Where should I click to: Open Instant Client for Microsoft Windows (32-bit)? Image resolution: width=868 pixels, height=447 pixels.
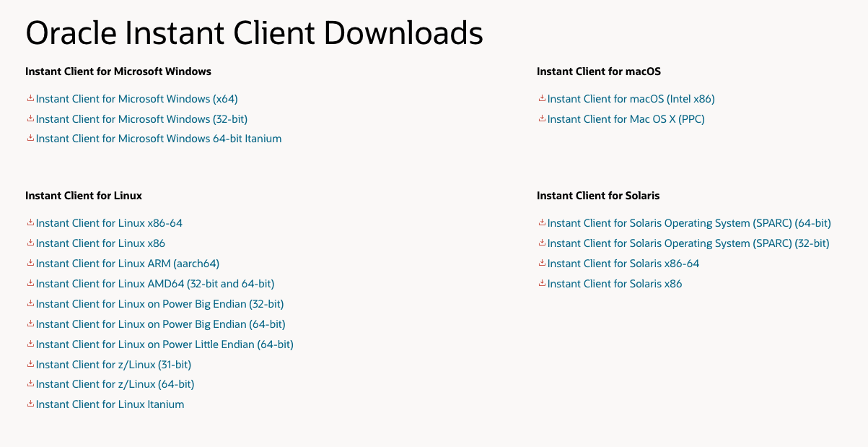pyautogui.click(x=141, y=119)
